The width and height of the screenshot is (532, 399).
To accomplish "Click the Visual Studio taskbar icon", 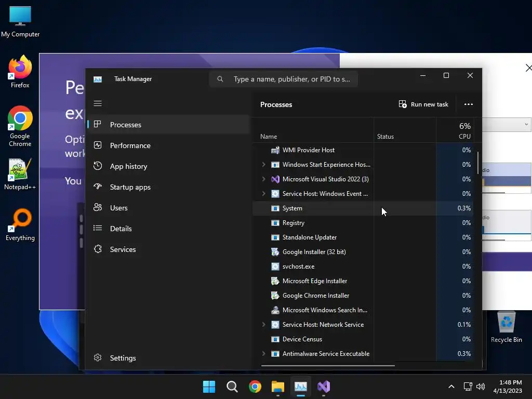I will pyautogui.click(x=324, y=387).
